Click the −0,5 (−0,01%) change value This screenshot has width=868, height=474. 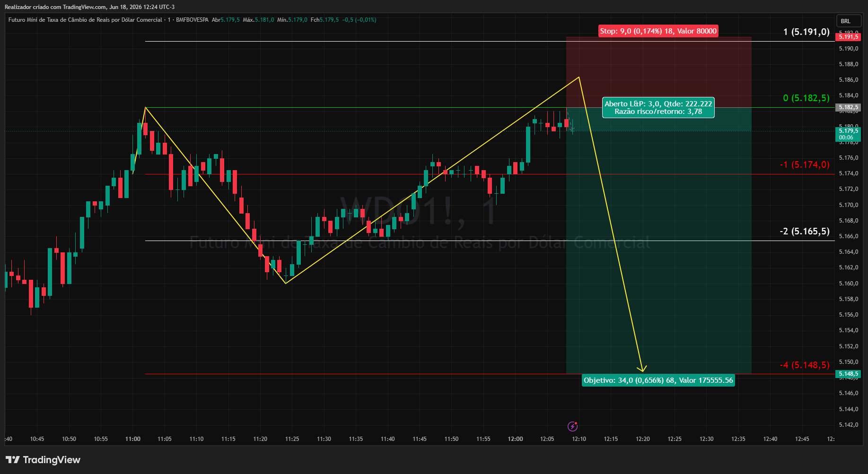click(x=359, y=20)
